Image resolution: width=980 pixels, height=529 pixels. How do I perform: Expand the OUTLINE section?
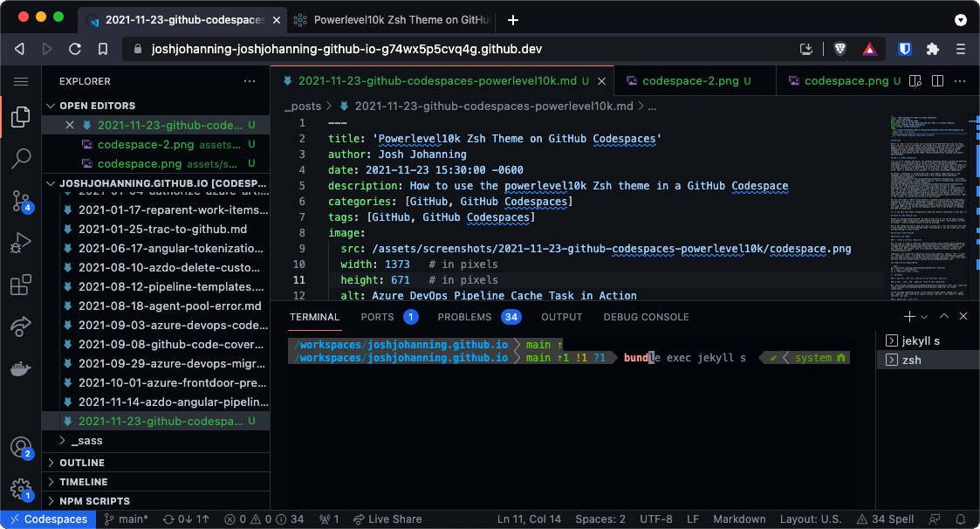tap(82, 463)
